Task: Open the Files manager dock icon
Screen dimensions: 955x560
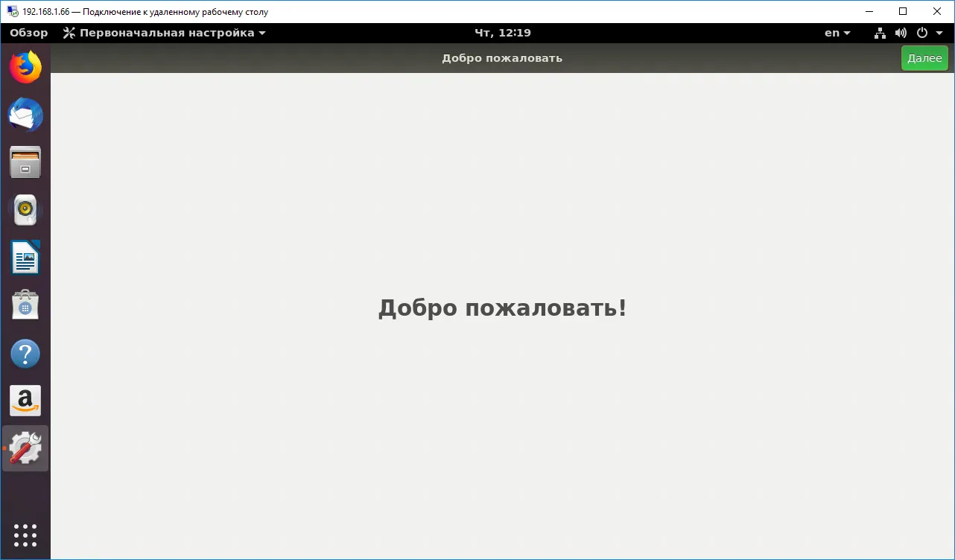Action: (x=25, y=162)
